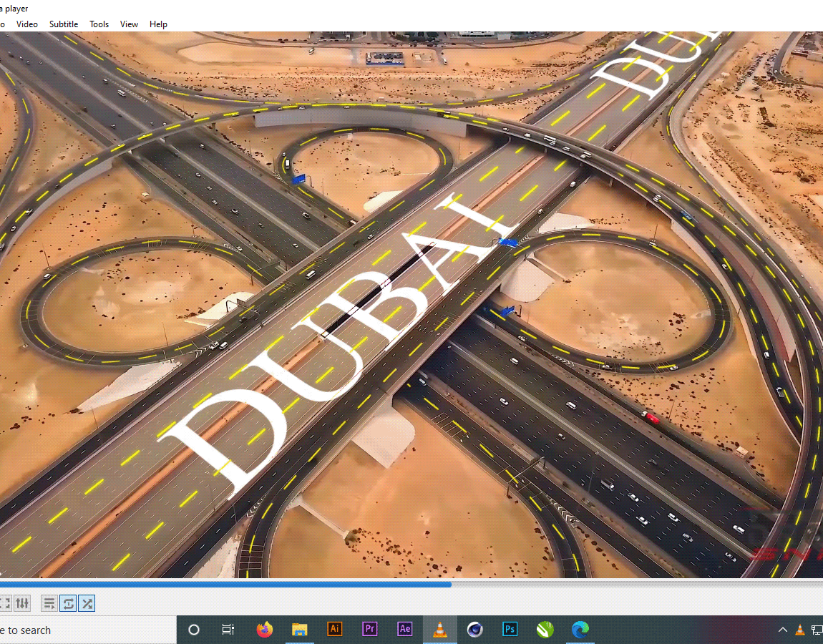The height and width of the screenshot is (644, 823).
Task: Click the video playback area
Action: [x=411, y=304]
